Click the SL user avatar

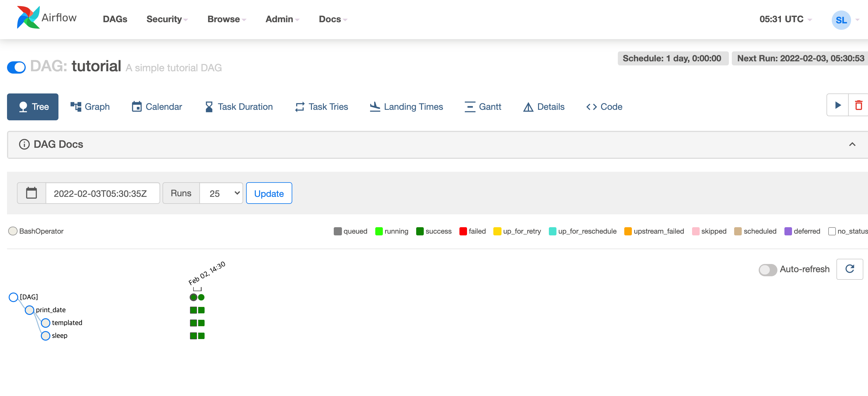point(841,20)
